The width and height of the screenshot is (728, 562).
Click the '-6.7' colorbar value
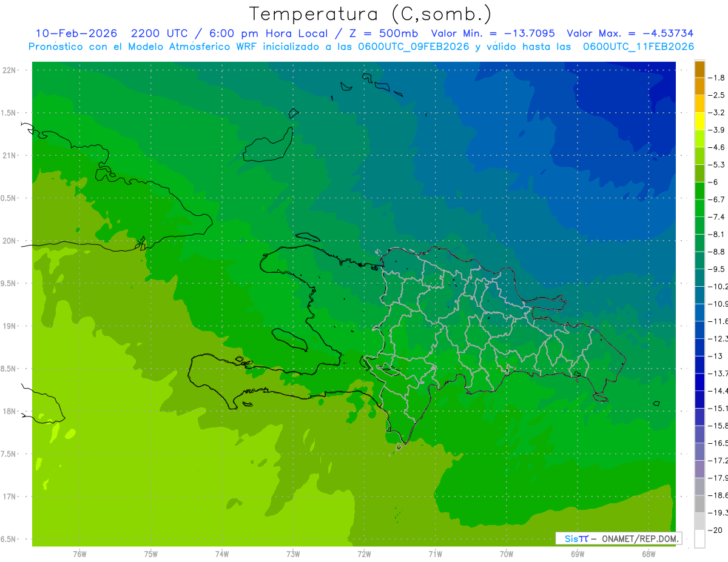[x=716, y=199]
